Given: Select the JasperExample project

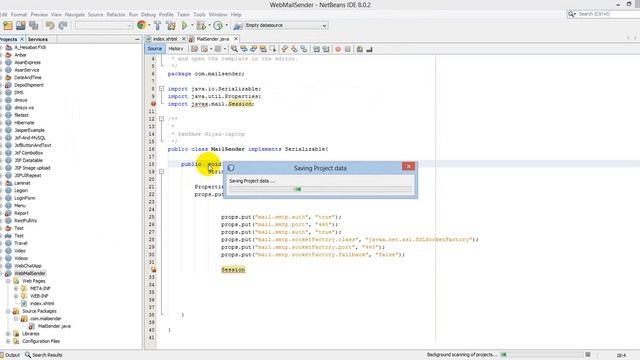Looking at the screenshot, I should (29, 130).
